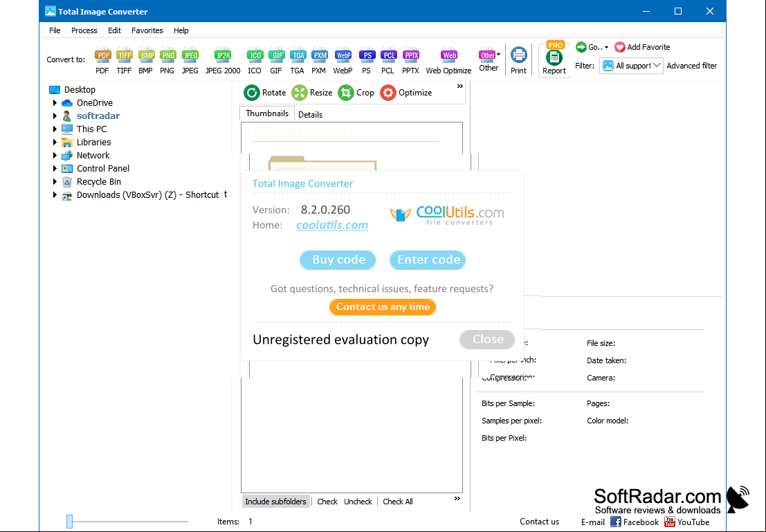Expand the Control Panel node
This screenshot has width=766, height=532.
click(x=55, y=169)
